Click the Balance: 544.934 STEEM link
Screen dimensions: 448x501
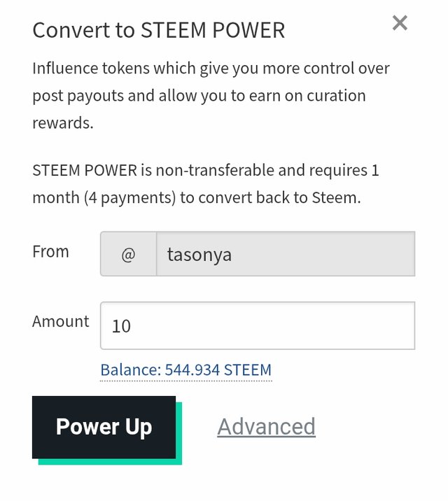(x=185, y=369)
